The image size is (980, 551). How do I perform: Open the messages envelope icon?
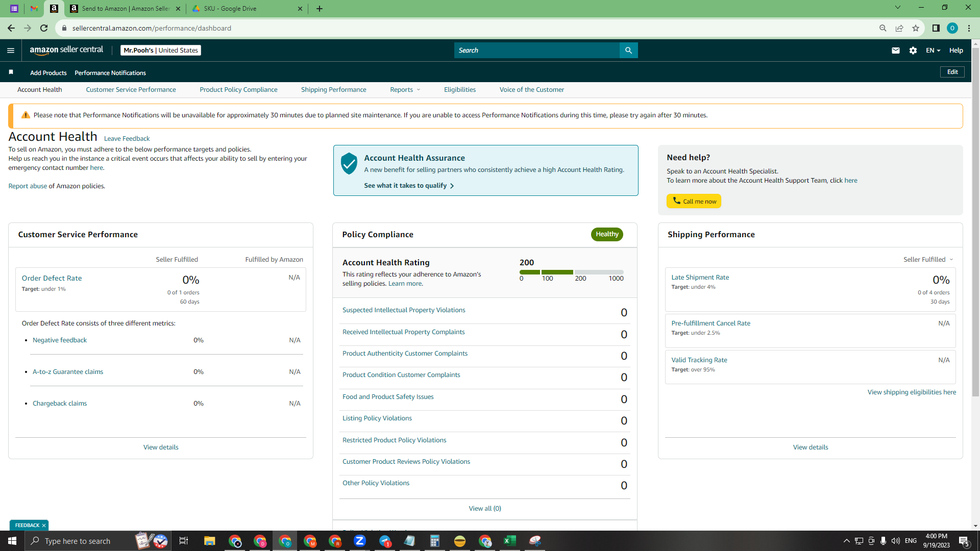pyautogui.click(x=895, y=51)
